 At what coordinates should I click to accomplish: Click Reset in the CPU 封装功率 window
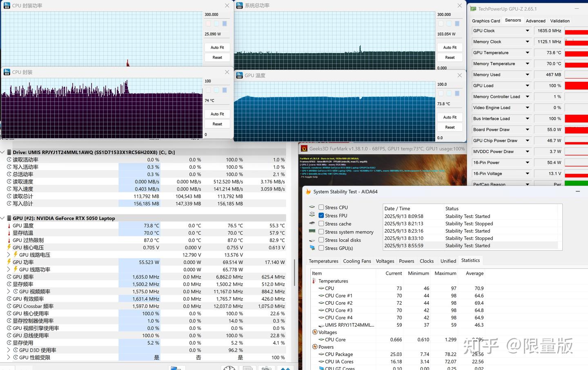(217, 58)
